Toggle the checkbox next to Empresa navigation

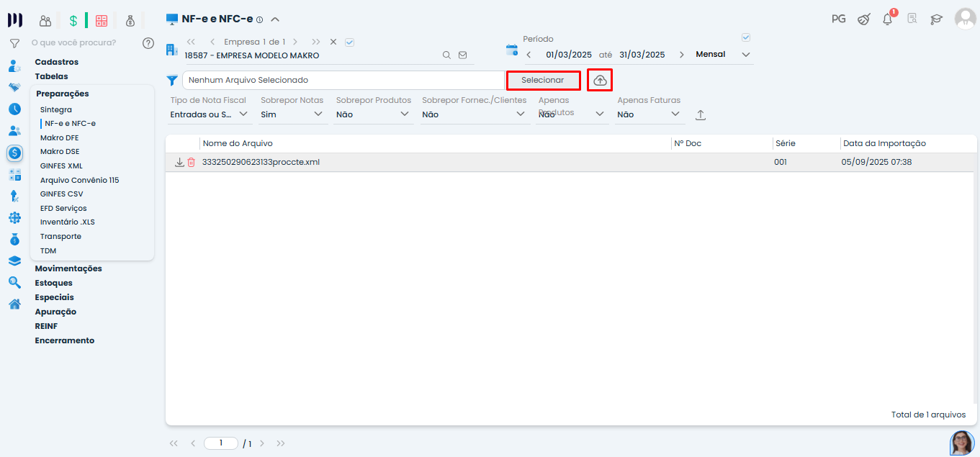[x=350, y=42]
